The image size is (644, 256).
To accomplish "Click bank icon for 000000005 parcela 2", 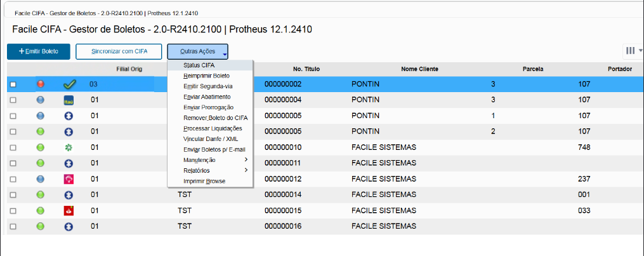I will coord(69,132).
